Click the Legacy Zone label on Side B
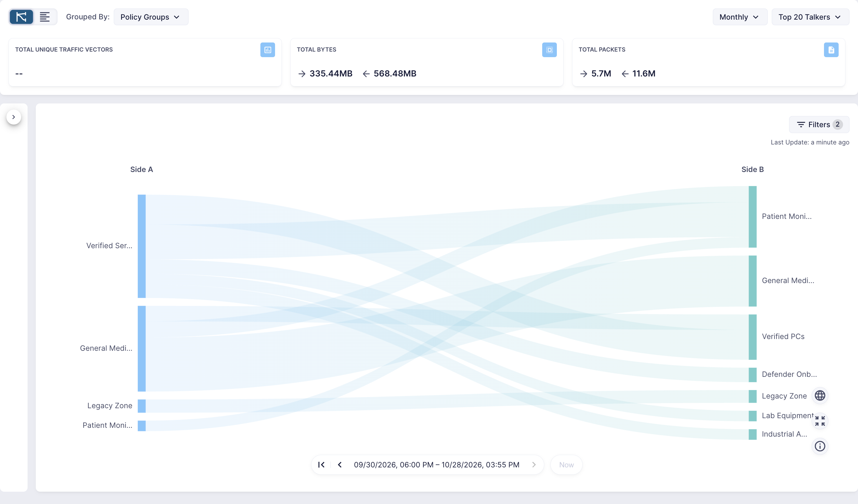The width and height of the screenshot is (858, 504). (784, 396)
